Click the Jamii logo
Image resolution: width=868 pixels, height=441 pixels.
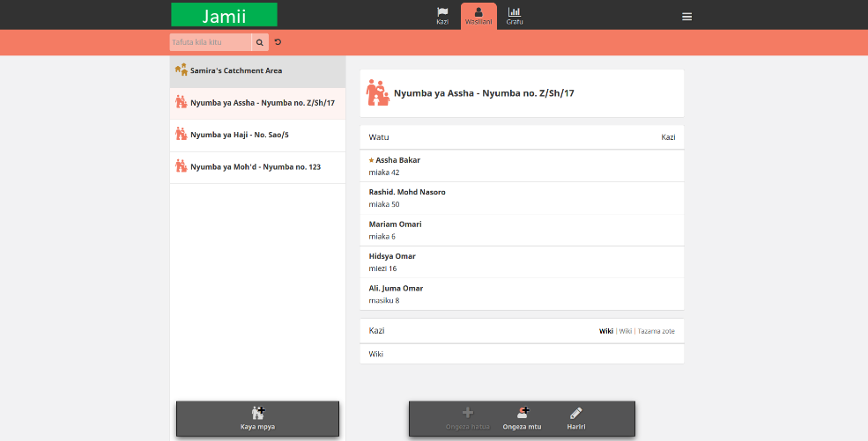(224, 15)
